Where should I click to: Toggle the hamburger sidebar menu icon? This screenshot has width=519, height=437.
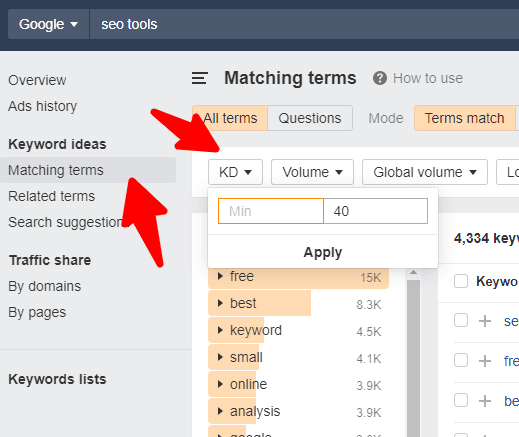pyautogui.click(x=200, y=78)
